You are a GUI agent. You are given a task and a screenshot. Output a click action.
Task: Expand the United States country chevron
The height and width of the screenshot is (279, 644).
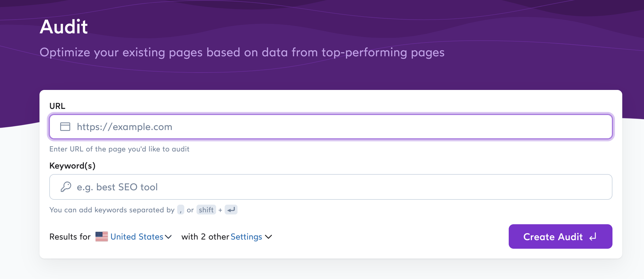168,237
